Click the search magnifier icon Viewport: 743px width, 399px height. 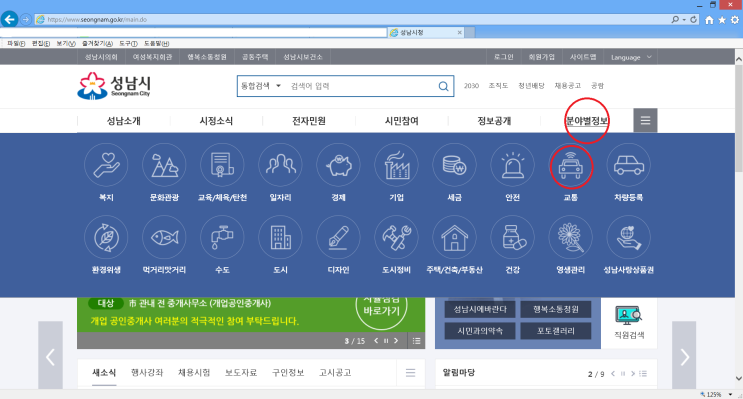coord(444,86)
